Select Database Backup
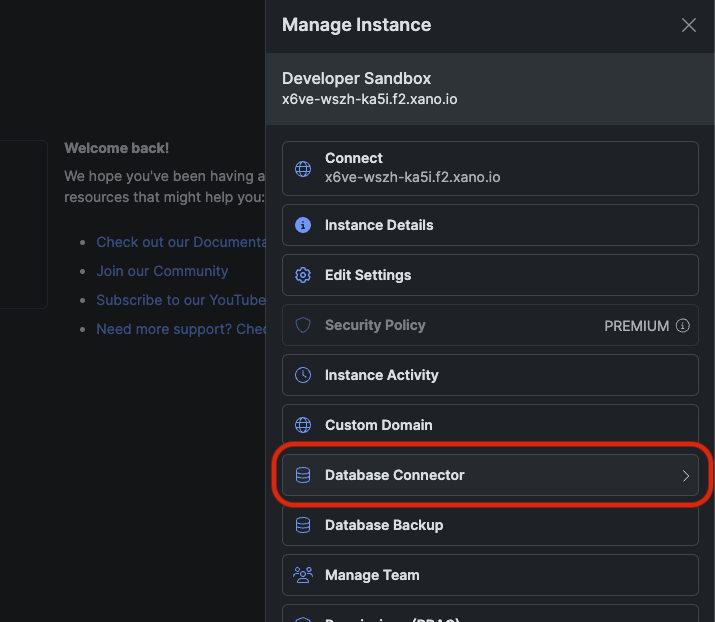715x622 pixels. [490, 525]
